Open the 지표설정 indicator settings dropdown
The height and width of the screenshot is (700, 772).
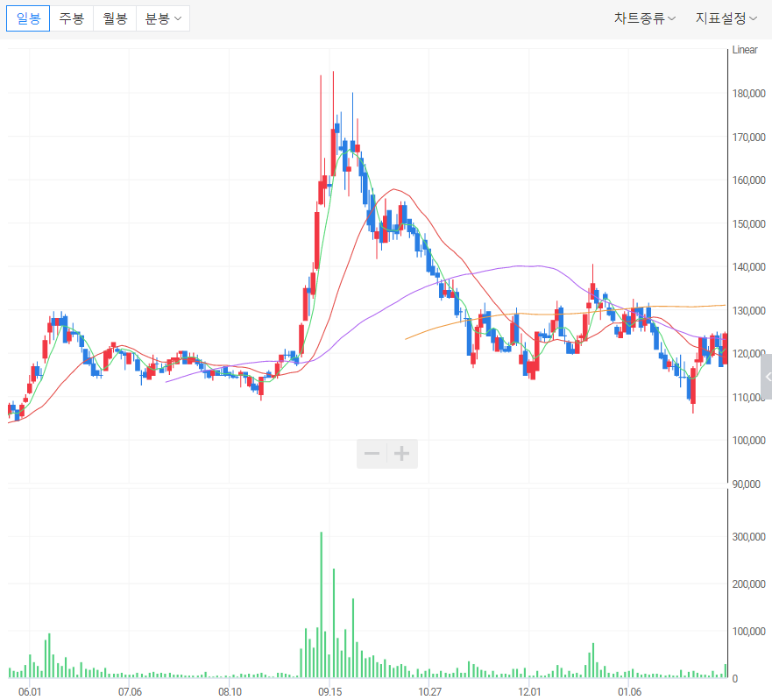(x=726, y=18)
